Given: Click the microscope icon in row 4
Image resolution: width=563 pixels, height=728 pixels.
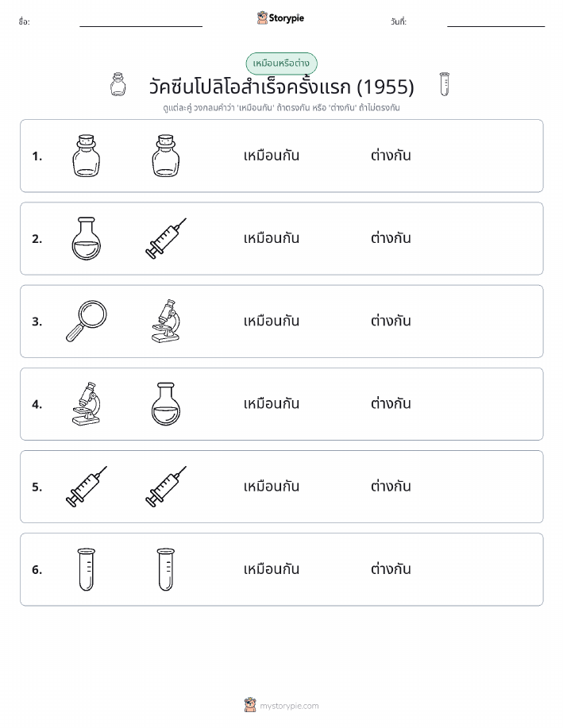Looking at the screenshot, I should 87,404.
